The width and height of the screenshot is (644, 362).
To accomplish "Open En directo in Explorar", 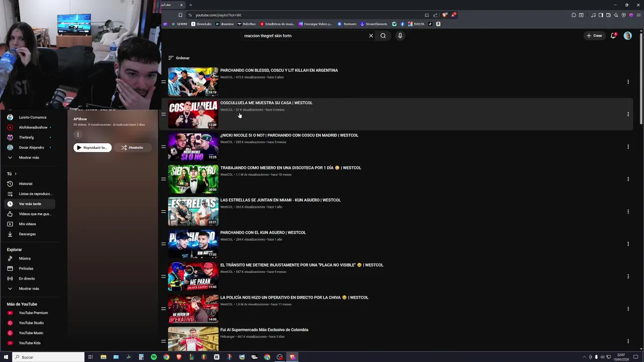I will pos(30,279).
